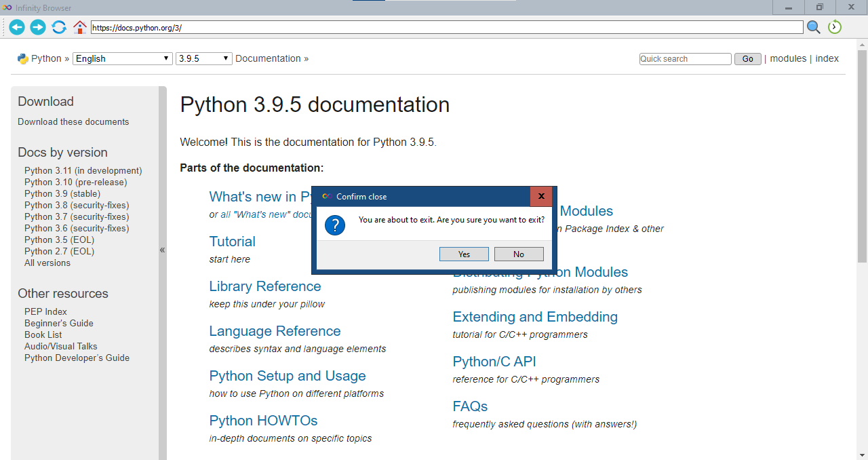Open Python 3.8 (security-fixes) docs
Image resolution: width=868 pixels, height=460 pixels.
coord(77,206)
